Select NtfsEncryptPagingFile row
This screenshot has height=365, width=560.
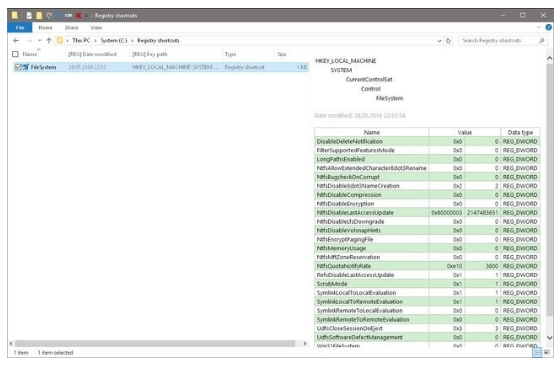[x=427, y=239]
